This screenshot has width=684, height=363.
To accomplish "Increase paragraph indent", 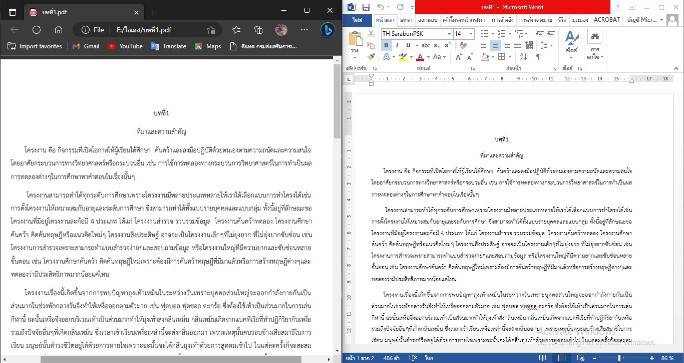I will [x=551, y=34].
